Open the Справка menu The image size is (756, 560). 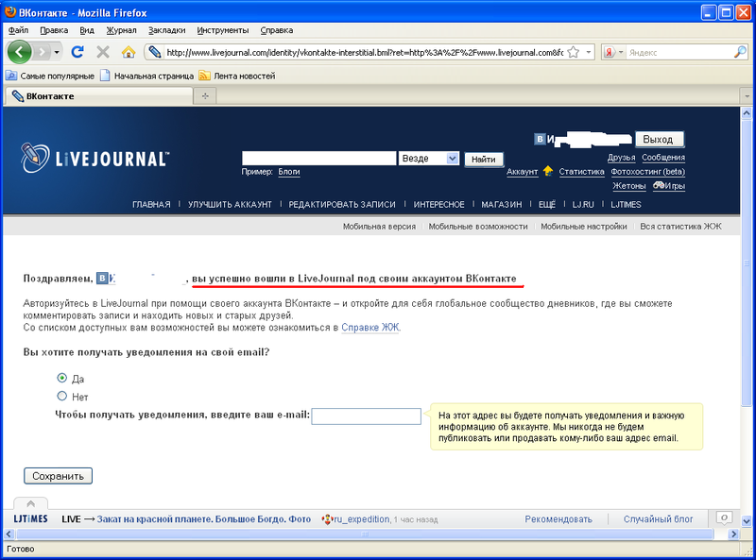[x=277, y=30]
